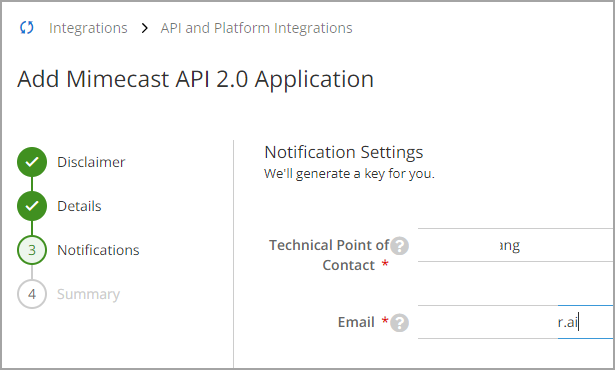Click the breadcrumb chevron arrow separator
This screenshot has height=370, width=615.
144,28
